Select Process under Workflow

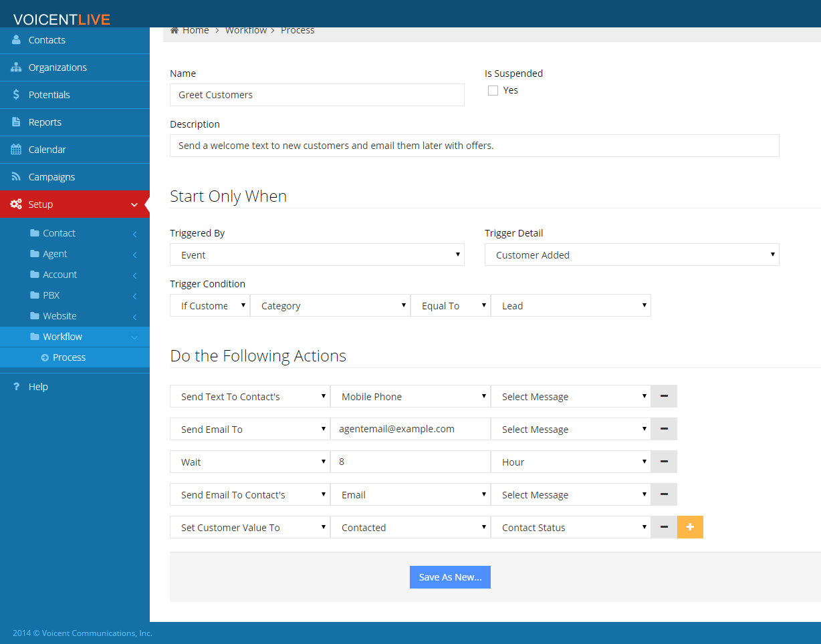click(x=75, y=357)
